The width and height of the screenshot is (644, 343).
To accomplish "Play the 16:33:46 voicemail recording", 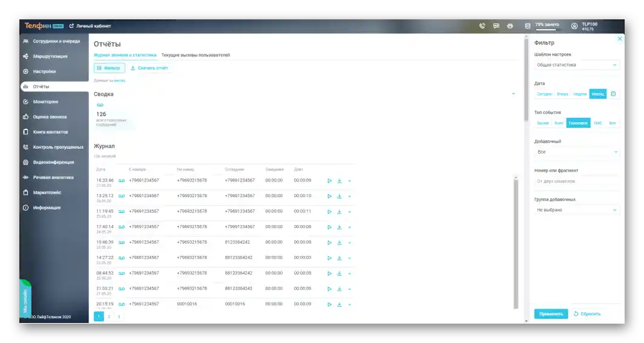I will [329, 181].
